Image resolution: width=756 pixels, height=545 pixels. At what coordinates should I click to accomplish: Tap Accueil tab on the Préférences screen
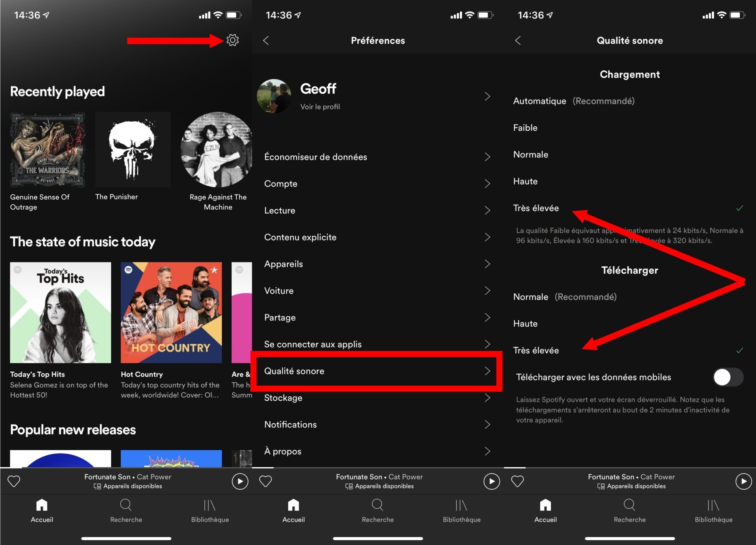(x=293, y=511)
